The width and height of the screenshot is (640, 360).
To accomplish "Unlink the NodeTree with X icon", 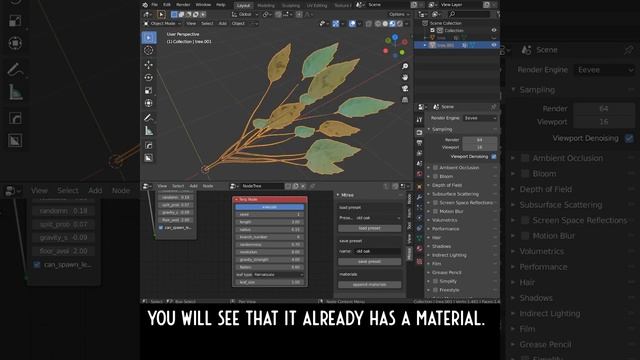I will point(303,186).
